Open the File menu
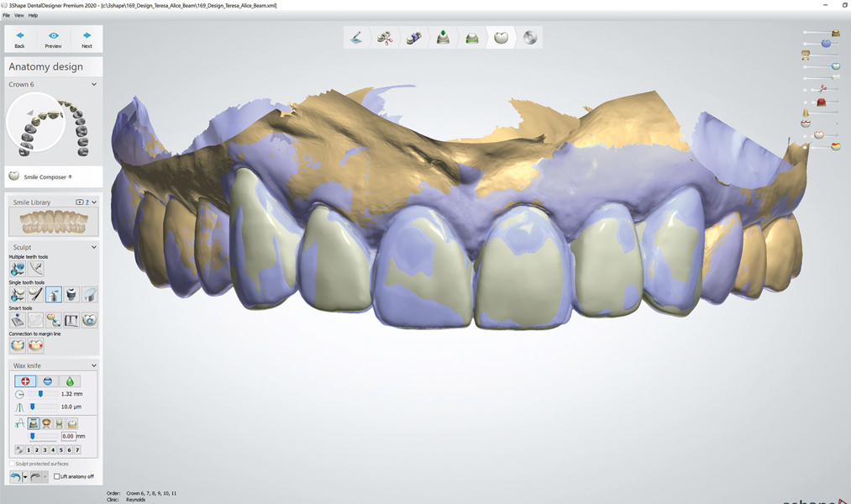 (6, 15)
